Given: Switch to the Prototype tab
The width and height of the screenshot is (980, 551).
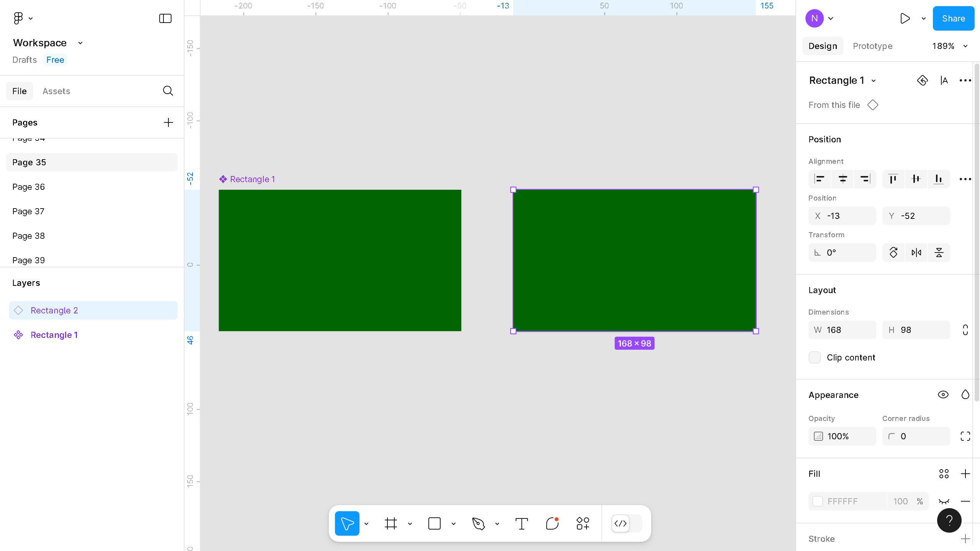Looking at the screenshot, I should [x=872, y=46].
